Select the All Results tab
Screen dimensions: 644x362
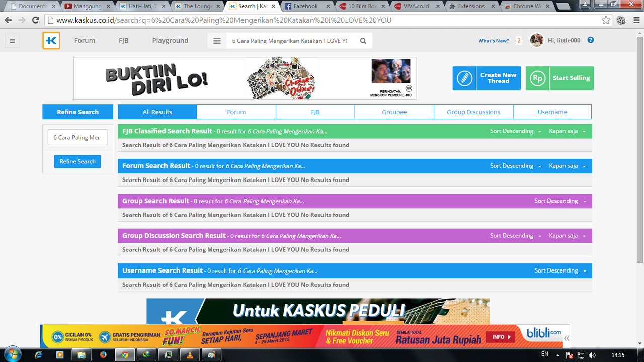coord(157,112)
